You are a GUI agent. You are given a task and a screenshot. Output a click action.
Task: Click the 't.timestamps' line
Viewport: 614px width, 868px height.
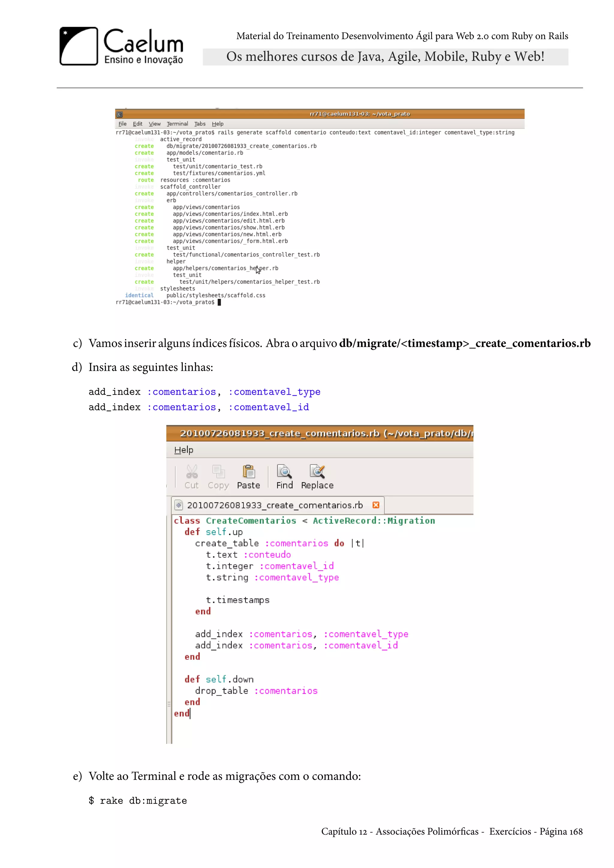click(x=237, y=600)
